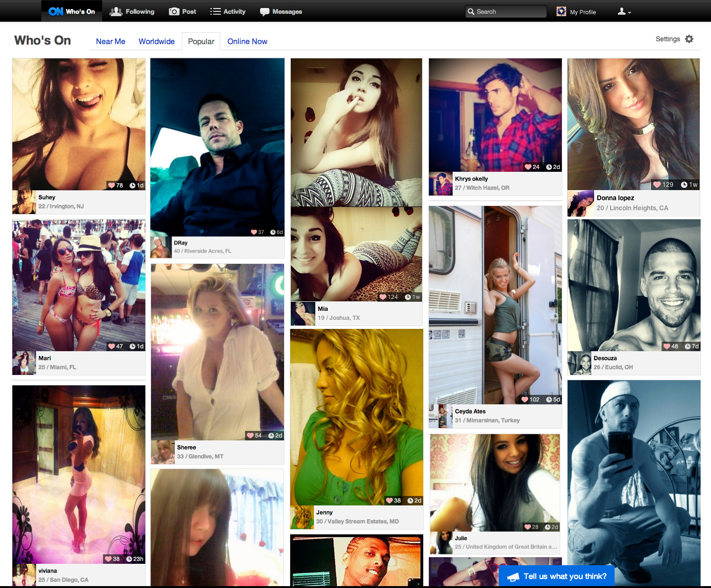Open Sheree's small profile avatar
The width and height of the screenshot is (711, 588).
click(x=163, y=452)
